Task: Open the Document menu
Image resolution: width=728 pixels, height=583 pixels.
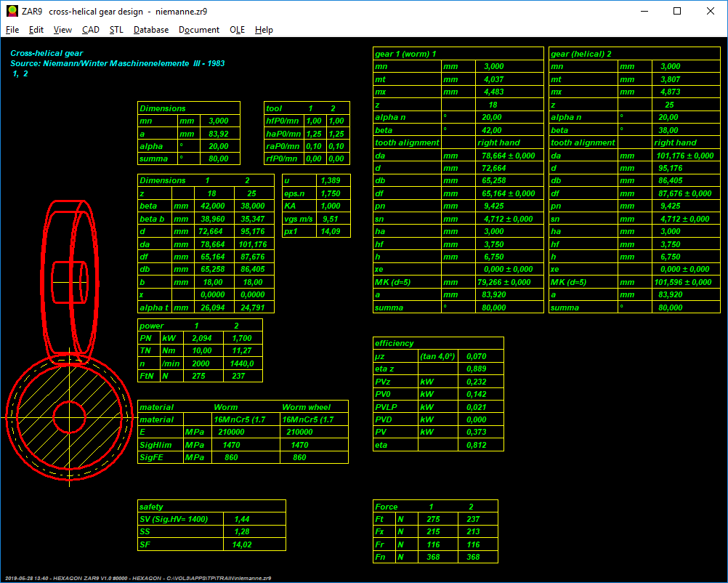Action: (199, 30)
